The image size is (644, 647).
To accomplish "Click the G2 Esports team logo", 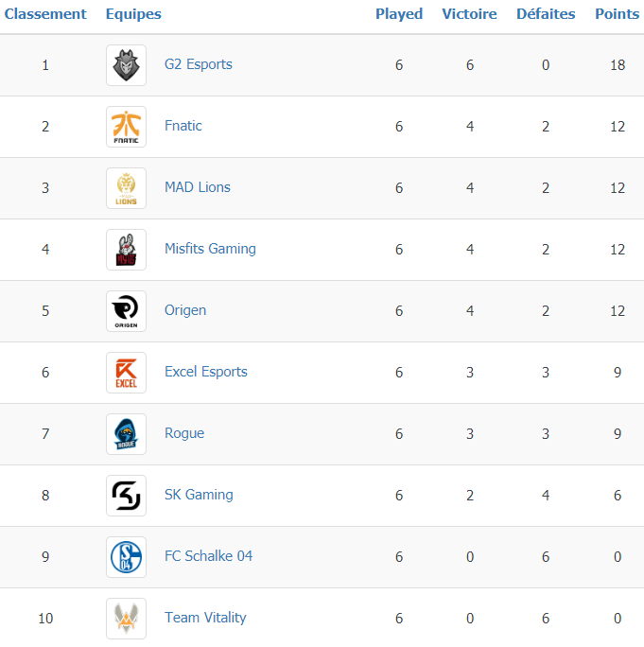I will click(126, 65).
